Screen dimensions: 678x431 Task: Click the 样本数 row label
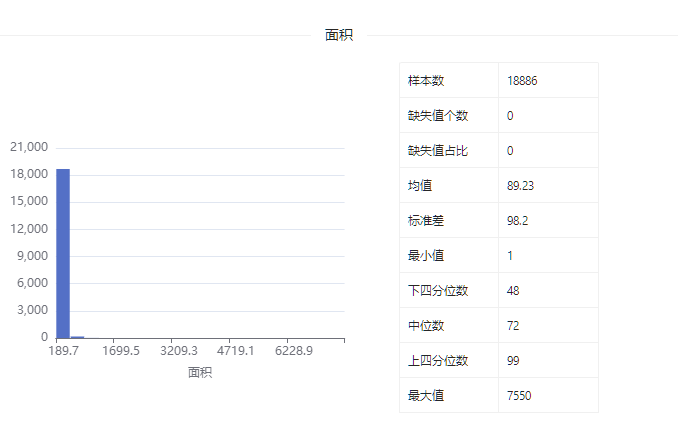(426, 80)
